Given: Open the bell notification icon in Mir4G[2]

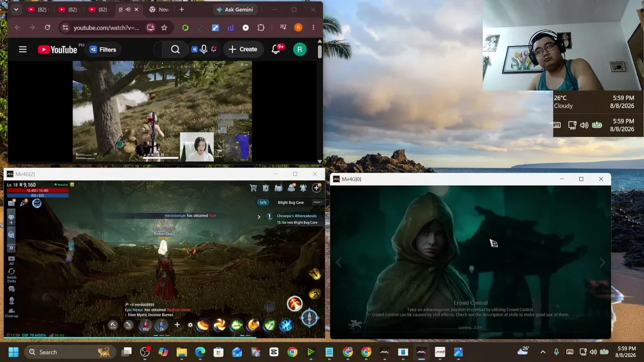Looking at the screenshot, I should (303, 188).
